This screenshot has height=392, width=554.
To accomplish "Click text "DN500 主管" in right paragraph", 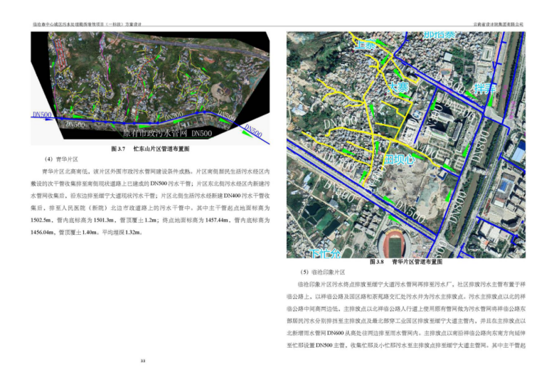I will [331, 345].
